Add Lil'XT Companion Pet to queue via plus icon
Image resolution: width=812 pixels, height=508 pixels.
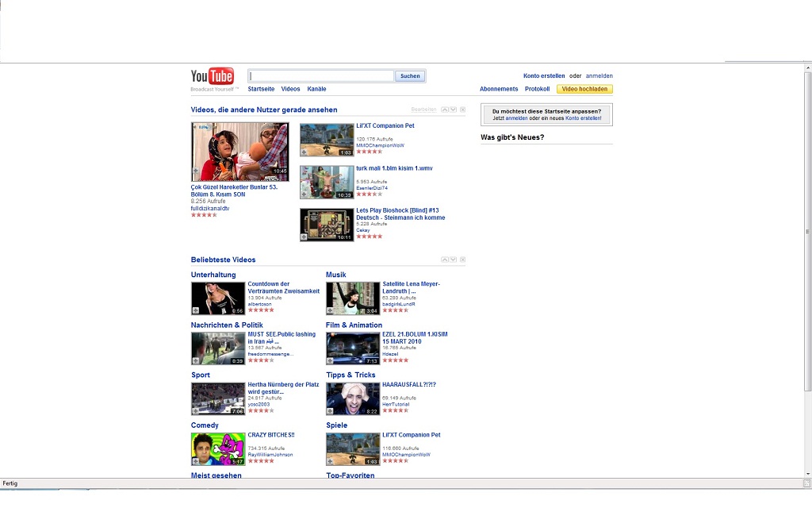coord(304,152)
